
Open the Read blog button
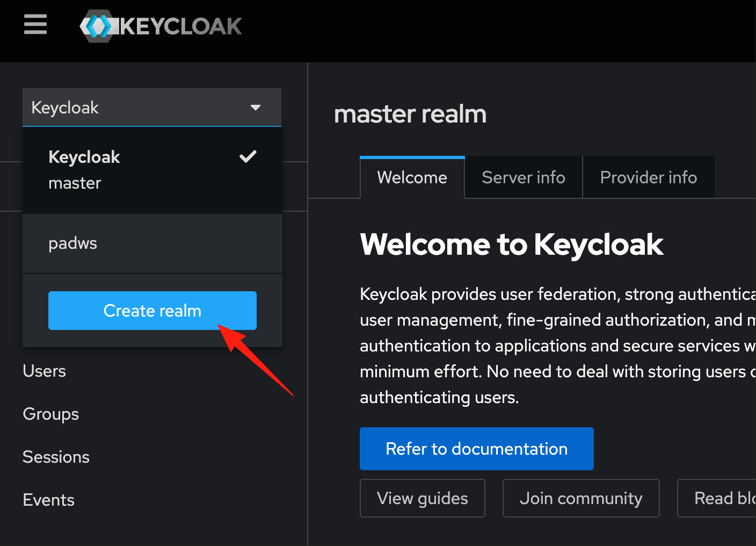tap(717, 498)
